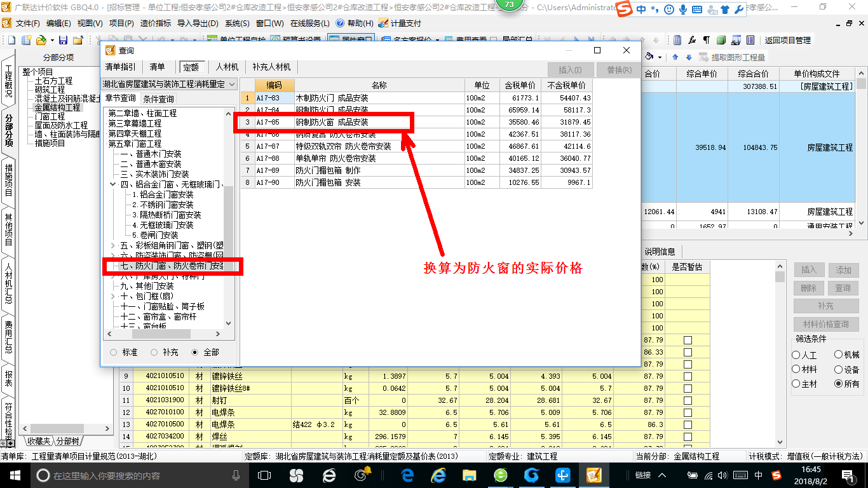Viewport: 868px width, 488px height.
Task: Open 湖北省房屋建筑与装饰工程消耗量定额 dropdown
Action: pos(231,84)
